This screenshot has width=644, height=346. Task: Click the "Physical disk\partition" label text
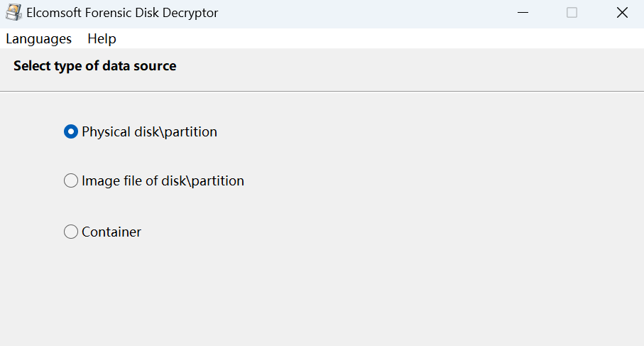click(149, 131)
